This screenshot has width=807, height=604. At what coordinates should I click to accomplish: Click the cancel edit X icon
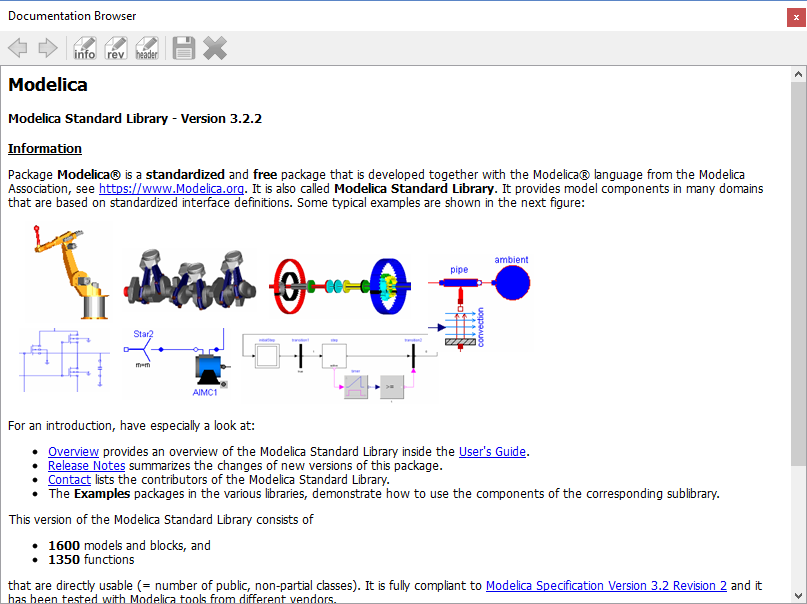pos(214,47)
